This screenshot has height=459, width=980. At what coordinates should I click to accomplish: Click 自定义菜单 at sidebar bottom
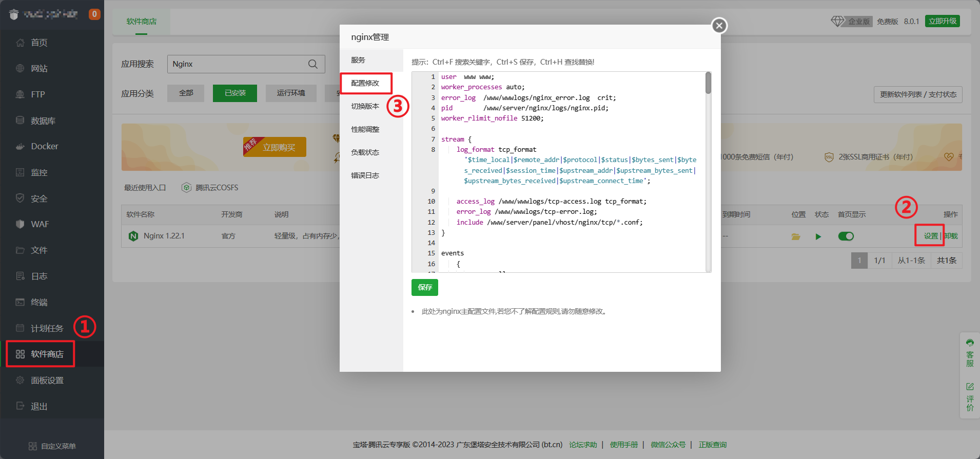tap(52, 446)
